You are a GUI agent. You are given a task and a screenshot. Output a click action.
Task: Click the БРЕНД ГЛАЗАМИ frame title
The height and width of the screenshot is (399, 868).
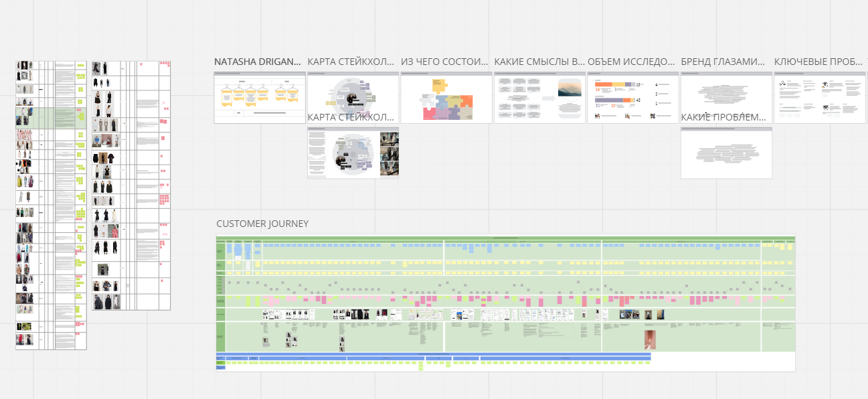pyautogui.click(x=723, y=62)
